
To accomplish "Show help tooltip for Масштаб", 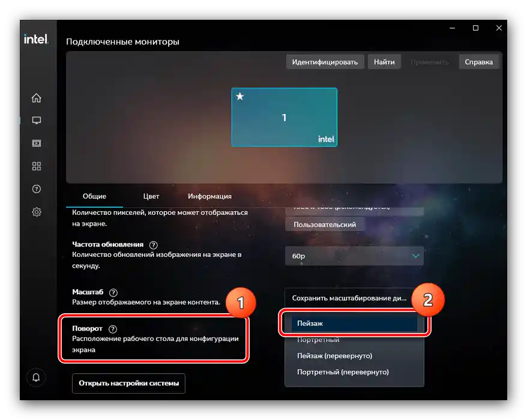I will [113, 292].
